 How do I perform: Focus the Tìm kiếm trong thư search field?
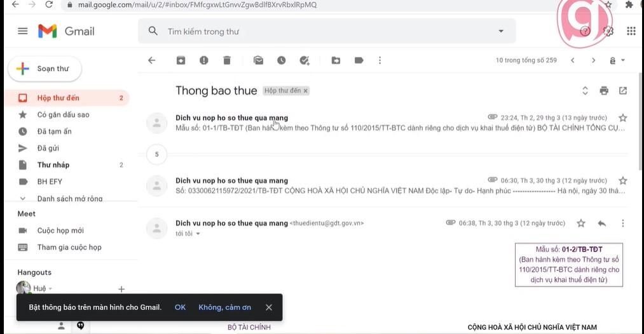point(327,31)
